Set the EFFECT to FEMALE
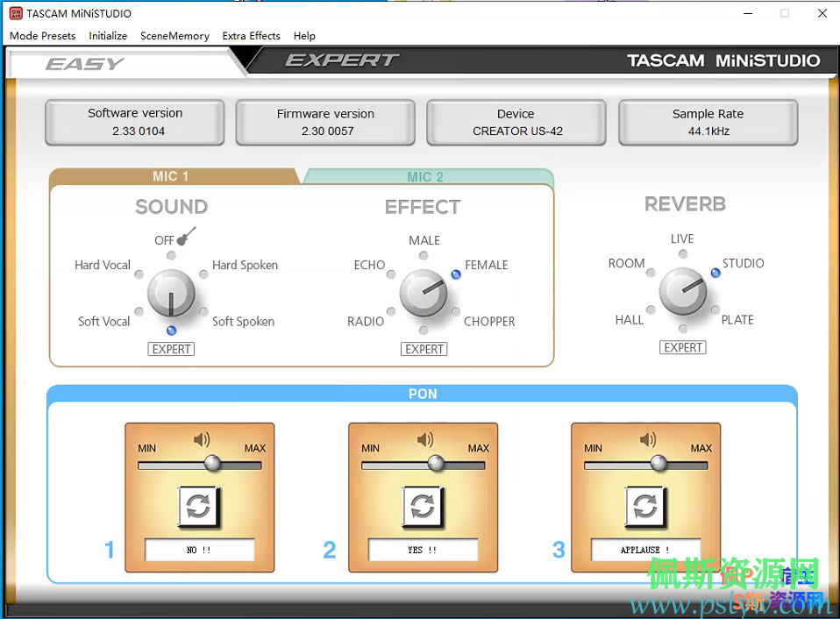Viewport: 840px width, 619px height. (x=455, y=274)
